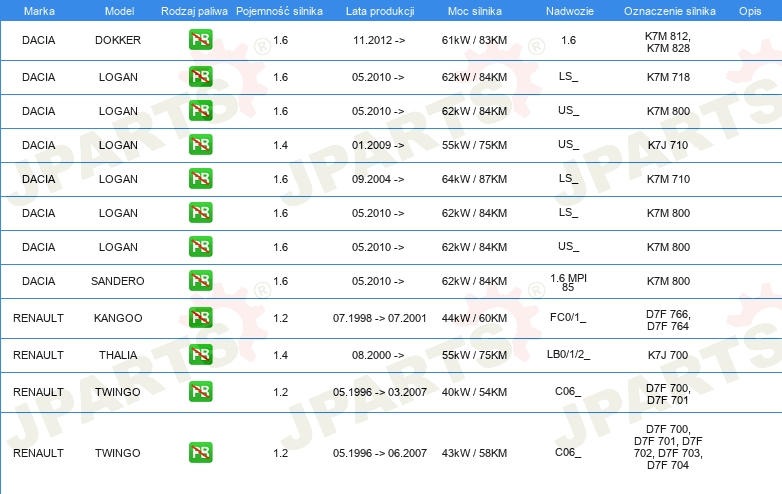Click the fuel icon in the SANDERO row

pyautogui.click(x=200, y=281)
